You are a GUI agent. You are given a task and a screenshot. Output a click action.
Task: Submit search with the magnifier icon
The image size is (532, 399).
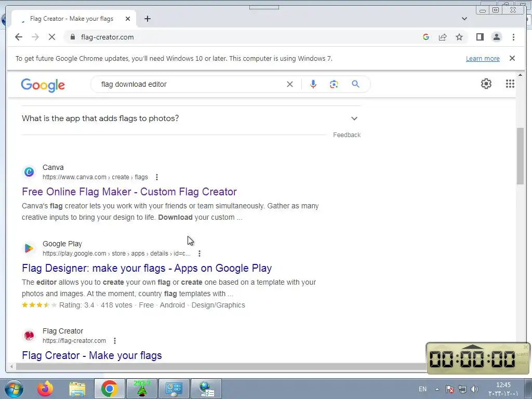(x=355, y=84)
